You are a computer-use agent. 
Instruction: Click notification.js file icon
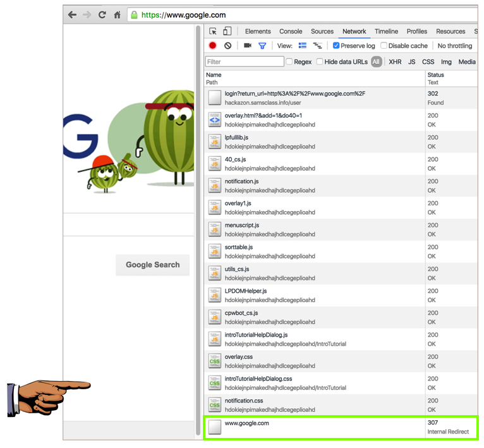(x=215, y=186)
